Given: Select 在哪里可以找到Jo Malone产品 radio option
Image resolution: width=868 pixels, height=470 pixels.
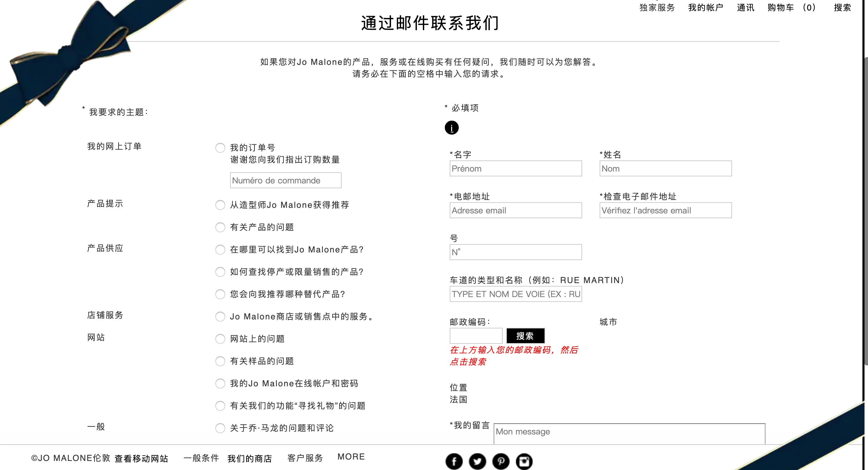Looking at the screenshot, I should 220,249.
